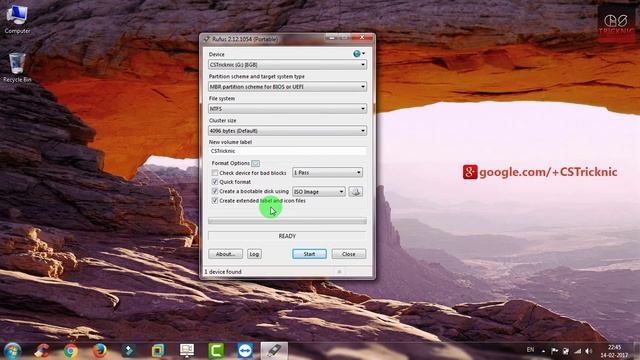
Task: Open the ISO Image boot type dropdown
Action: [x=319, y=191]
